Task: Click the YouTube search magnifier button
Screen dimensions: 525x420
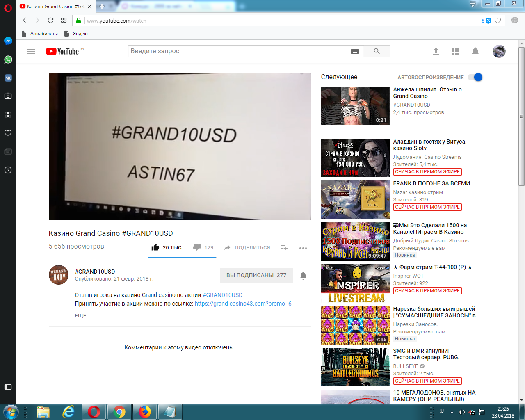Action: coord(377,51)
